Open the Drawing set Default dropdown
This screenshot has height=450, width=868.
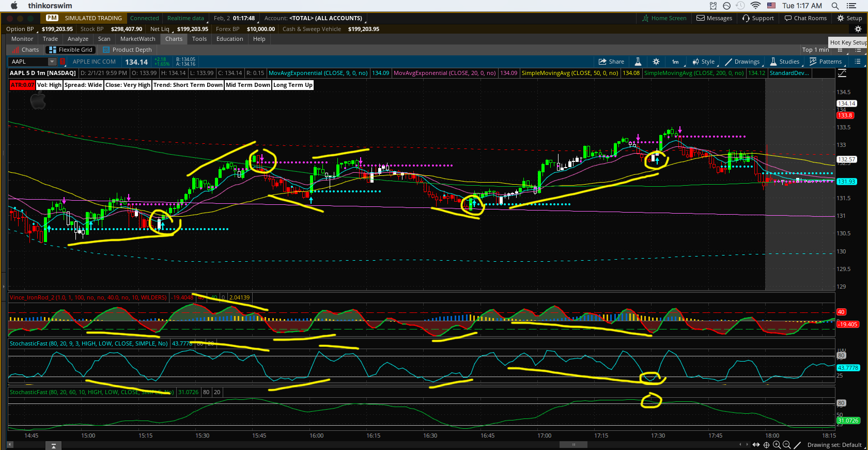click(834, 445)
